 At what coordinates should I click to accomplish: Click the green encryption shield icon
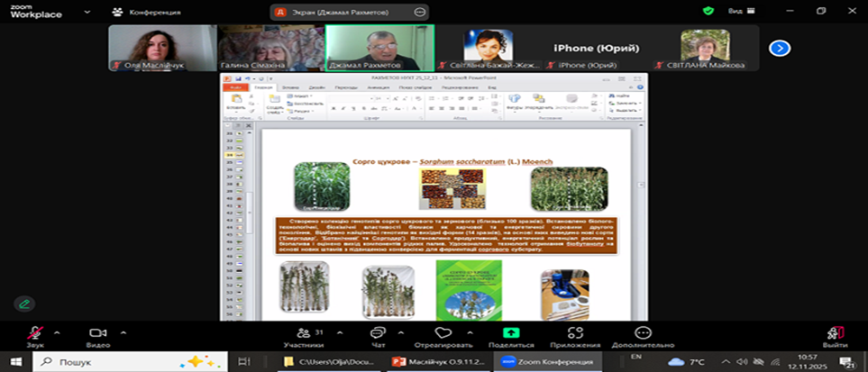pyautogui.click(x=708, y=11)
